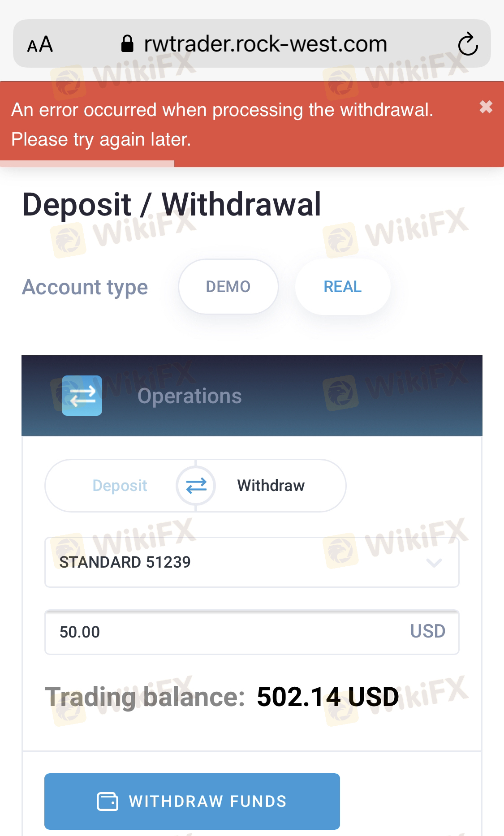This screenshot has width=504, height=836.
Task: Click the USD currency label
Action: click(x=428, y=631)
